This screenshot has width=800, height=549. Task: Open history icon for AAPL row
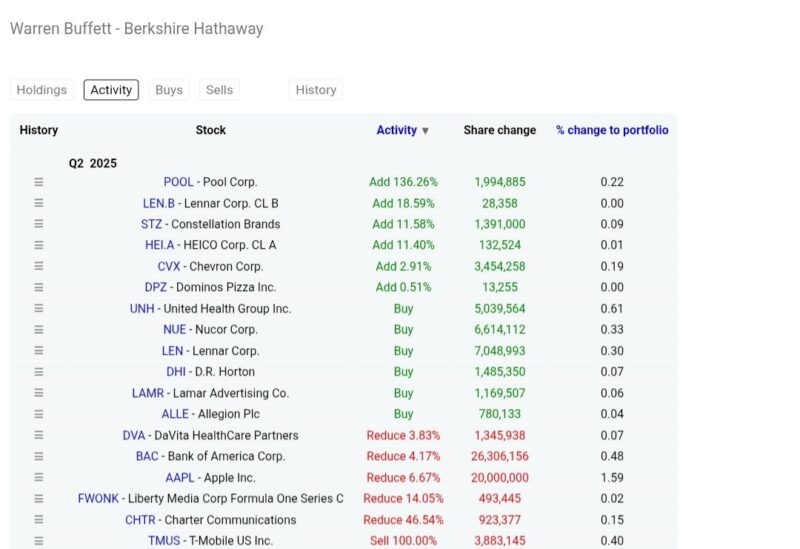click(x=39, y=478)
